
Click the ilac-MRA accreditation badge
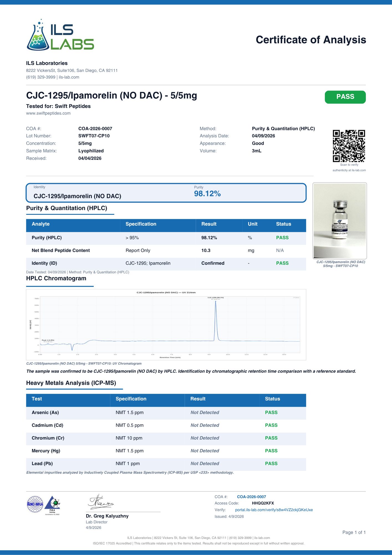[35, 504]
